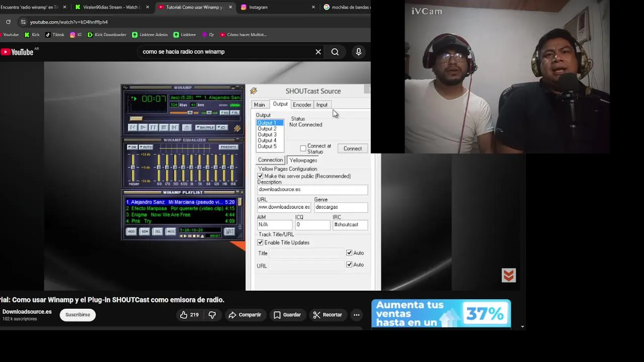Screen dimensions: 644x362
Task: Select the Connection sub-tab
Action: tap(271, 160)
